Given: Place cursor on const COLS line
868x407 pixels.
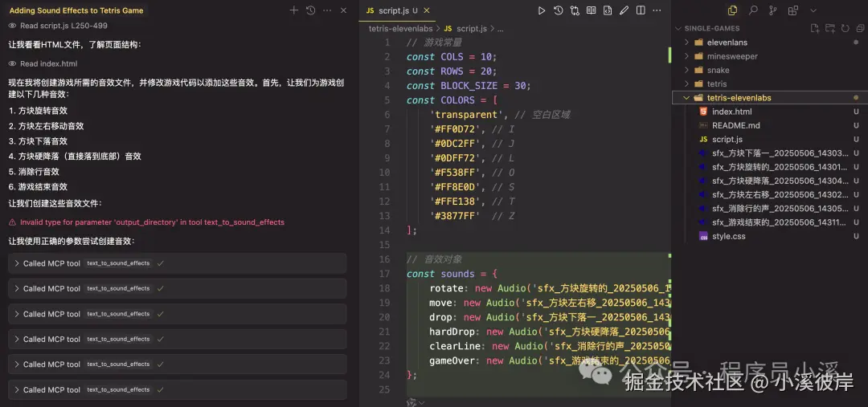Looking at the screenshot, I should (452, 57).
